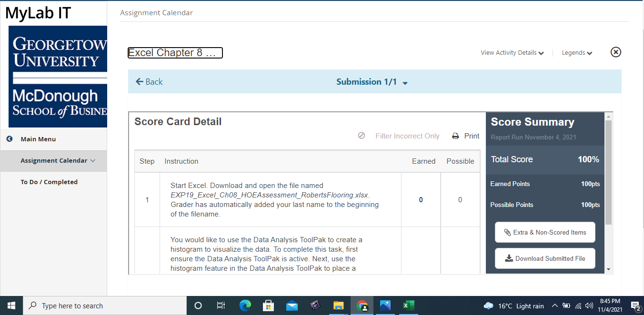Click the volume speaker icon
The image size is (644, 315).
click(589, 306)
